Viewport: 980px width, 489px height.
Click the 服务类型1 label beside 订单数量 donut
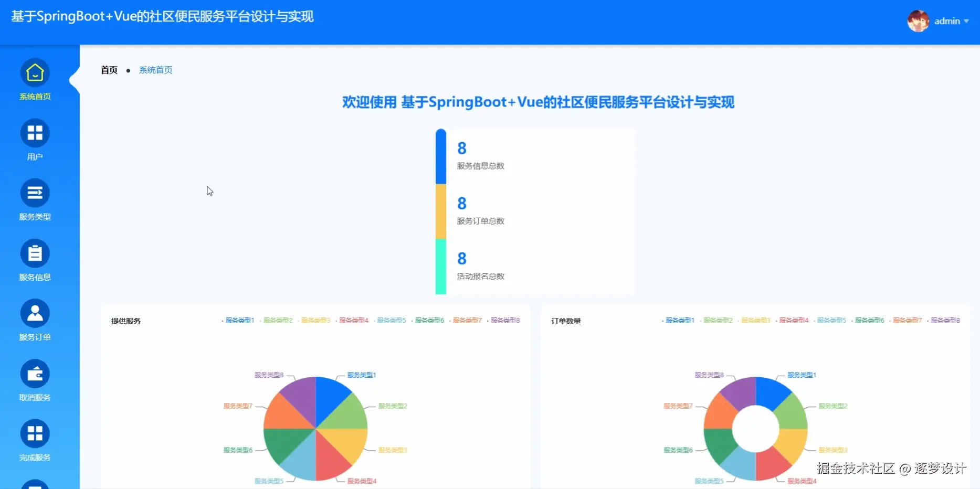pos(802,375)
